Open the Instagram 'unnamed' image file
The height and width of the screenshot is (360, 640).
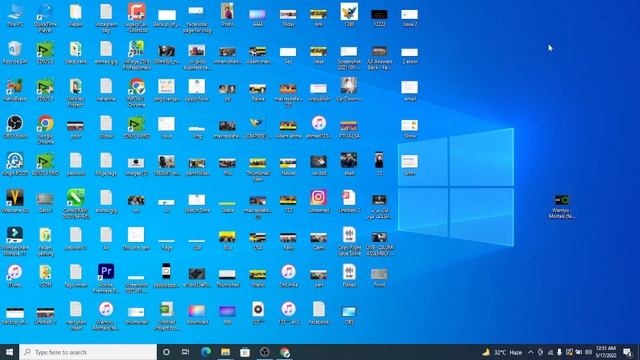pos(318,201)
